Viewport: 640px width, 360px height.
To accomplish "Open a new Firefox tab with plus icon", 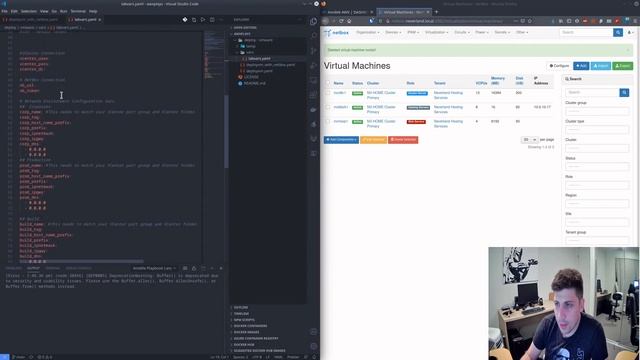I will tap(436, 12).
